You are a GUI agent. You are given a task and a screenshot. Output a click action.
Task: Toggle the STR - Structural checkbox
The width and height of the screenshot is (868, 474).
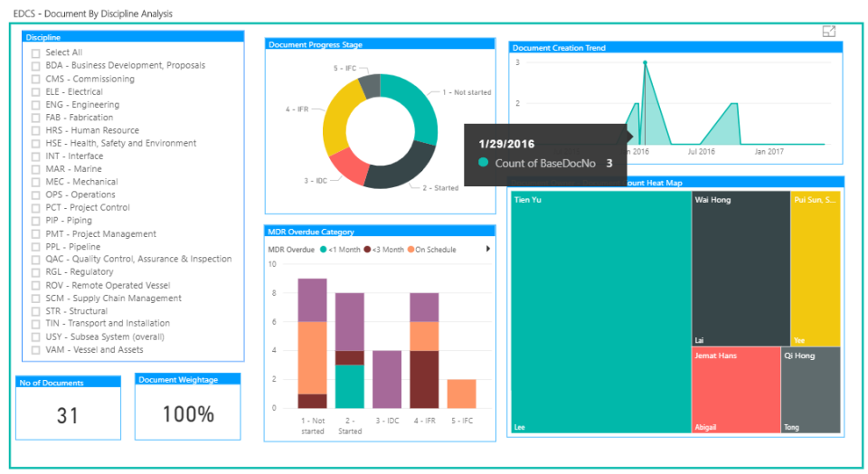point(36,311)
